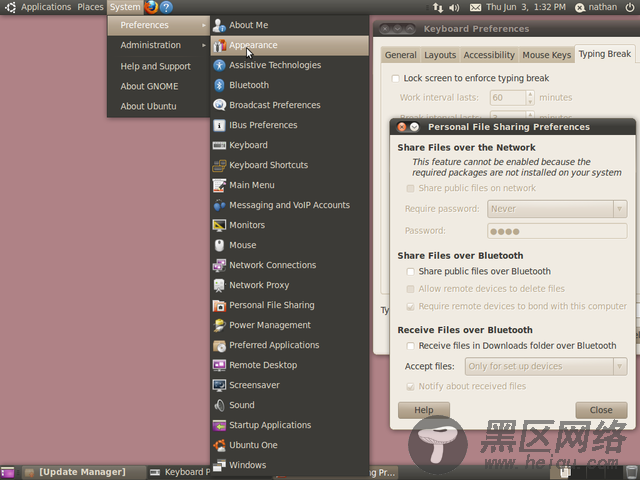Click the date and time clock
Screen dimensions: 640x480
coord(526,7)
